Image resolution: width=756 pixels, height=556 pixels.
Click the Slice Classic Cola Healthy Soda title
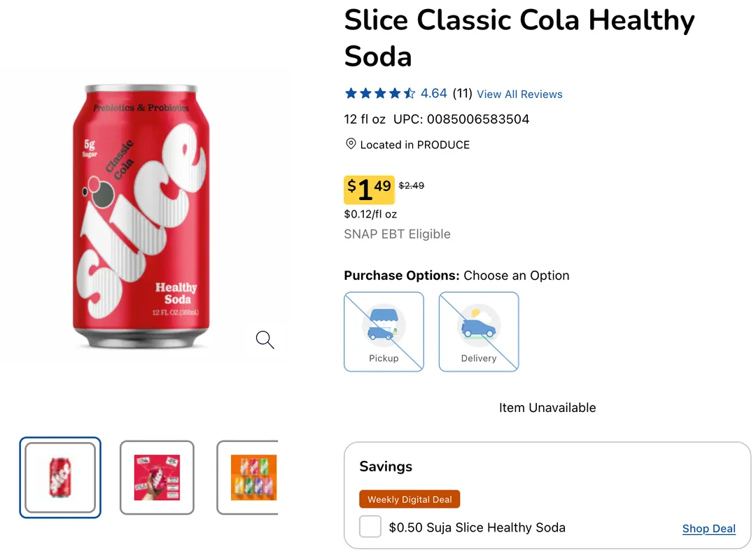click(519, 38)
